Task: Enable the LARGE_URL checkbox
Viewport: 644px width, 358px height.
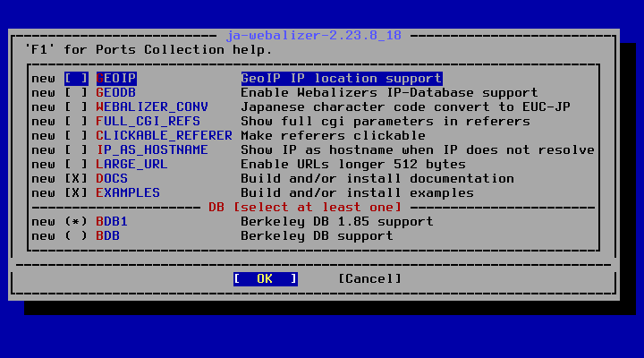Action: coord(76,165)
